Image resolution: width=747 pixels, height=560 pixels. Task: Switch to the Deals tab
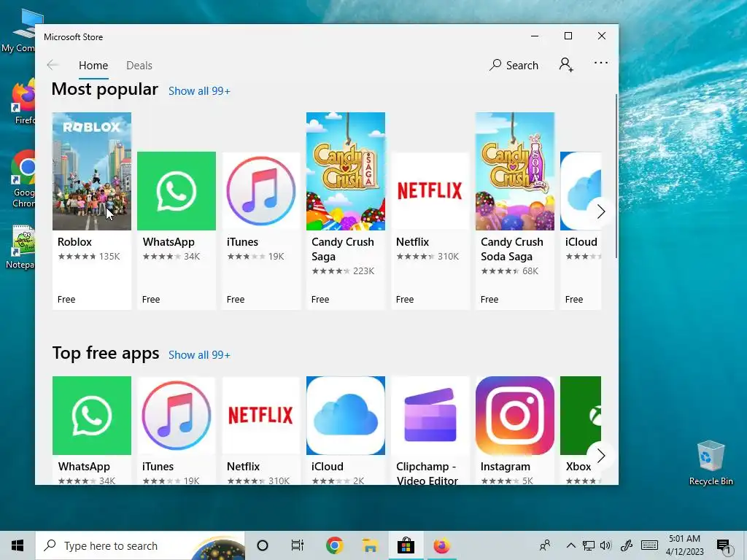139,65
